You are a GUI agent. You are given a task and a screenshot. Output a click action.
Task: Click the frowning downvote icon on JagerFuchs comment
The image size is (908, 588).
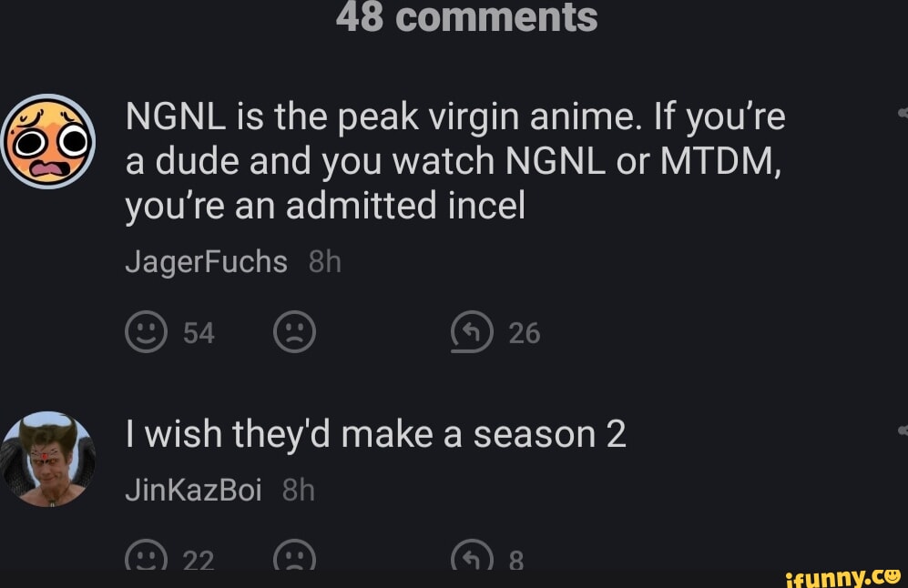pyautogui.click(x=293, y=332)
